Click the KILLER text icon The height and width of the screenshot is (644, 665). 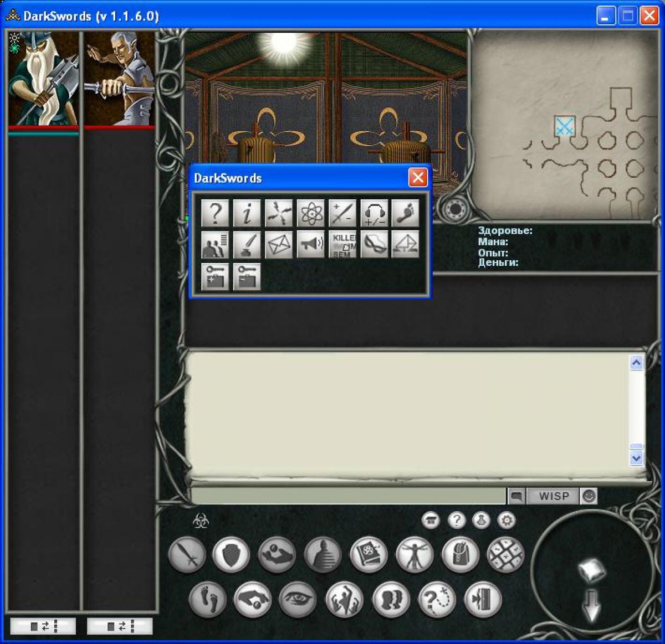[343, 245]
